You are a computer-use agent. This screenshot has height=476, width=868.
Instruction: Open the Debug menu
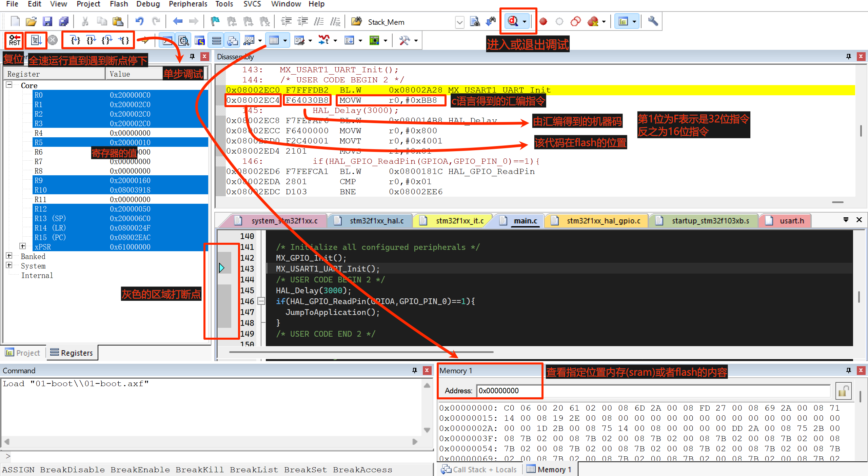[148, 4]
